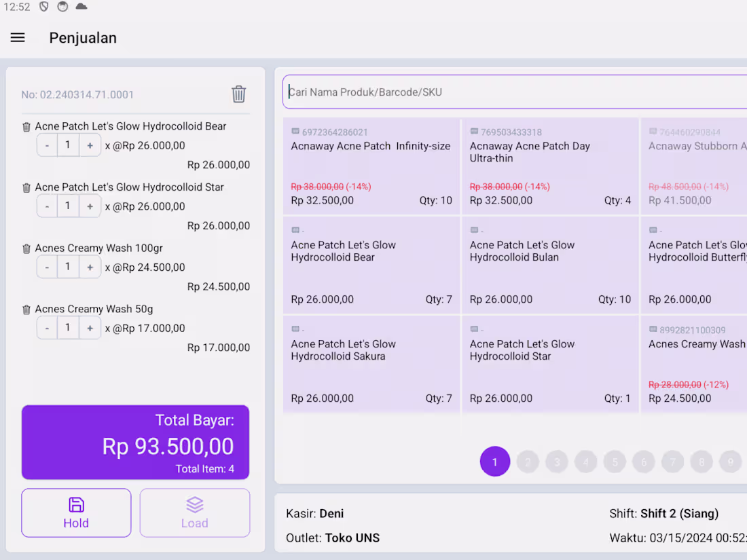Select the Hydrocolloid Sakura product tile

pyautogui.click(x=371, y=364)
